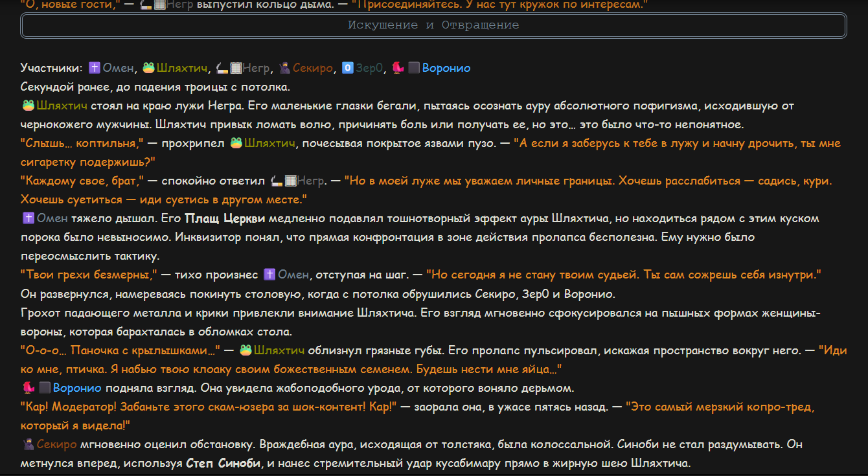
Task: Click the bold text "Плащ Церкви"
Action: (x=225, y=218)
